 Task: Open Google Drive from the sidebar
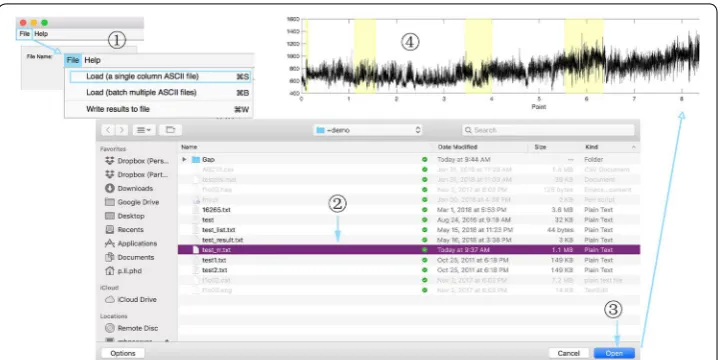(x=132, y=202)
